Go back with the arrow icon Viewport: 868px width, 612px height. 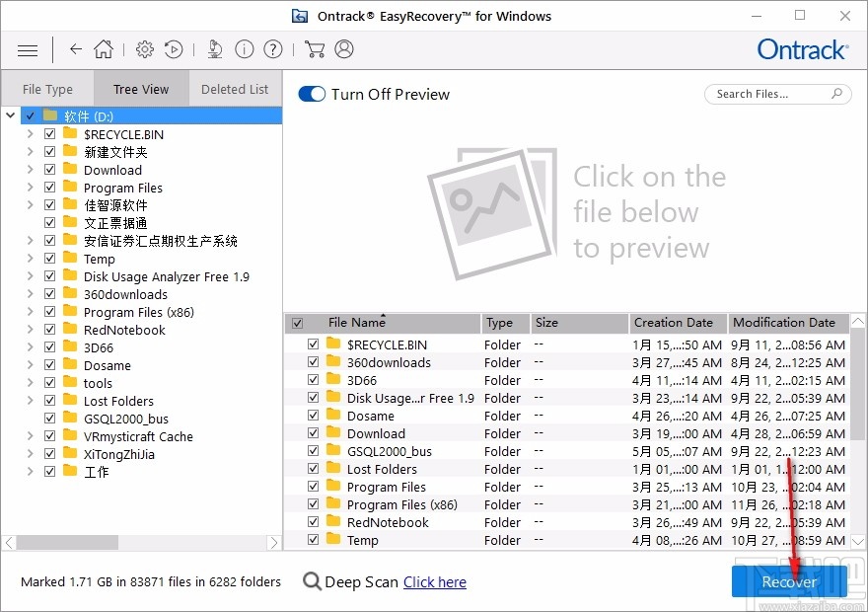pos(76,49)
